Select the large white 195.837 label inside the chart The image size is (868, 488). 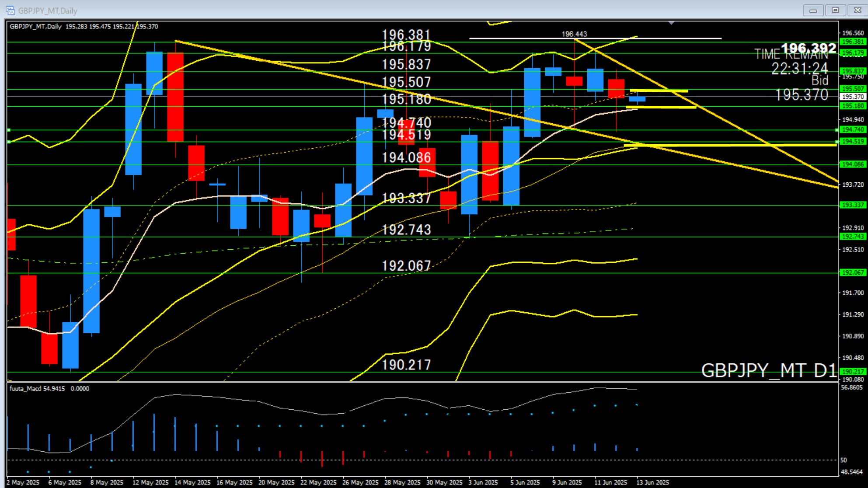406,64
